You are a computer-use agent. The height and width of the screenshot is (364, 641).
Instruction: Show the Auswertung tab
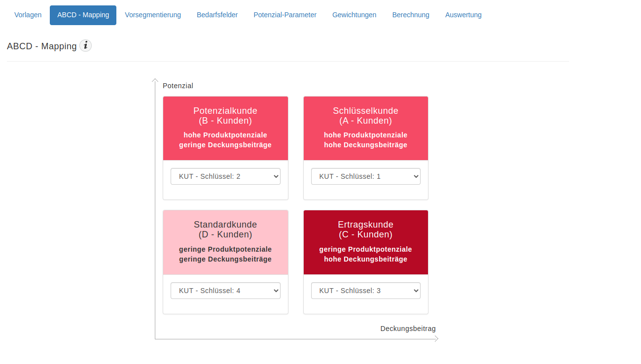463,15
